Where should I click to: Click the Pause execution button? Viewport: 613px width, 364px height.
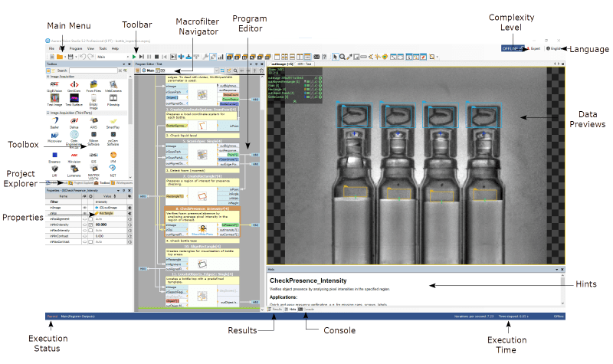point(149,57)
